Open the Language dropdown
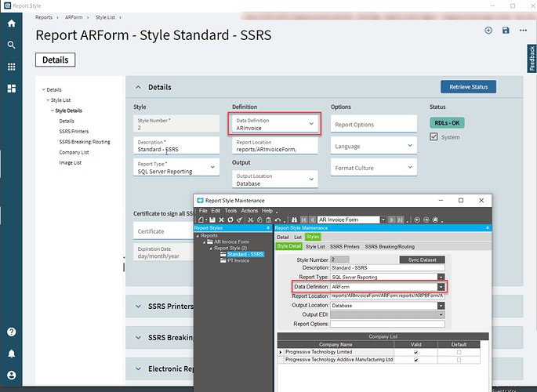The width and height of the screenshot is (537, 392). point(410,146)
